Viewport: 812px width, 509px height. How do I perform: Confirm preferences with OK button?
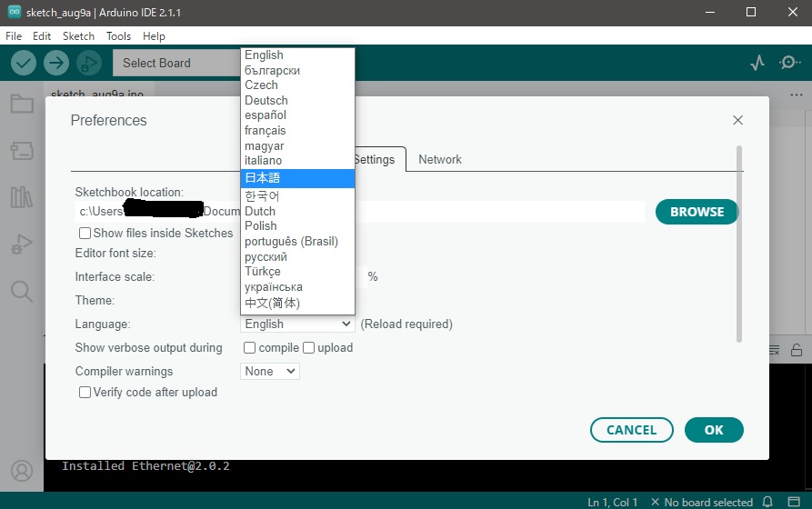tap(714, 430)
